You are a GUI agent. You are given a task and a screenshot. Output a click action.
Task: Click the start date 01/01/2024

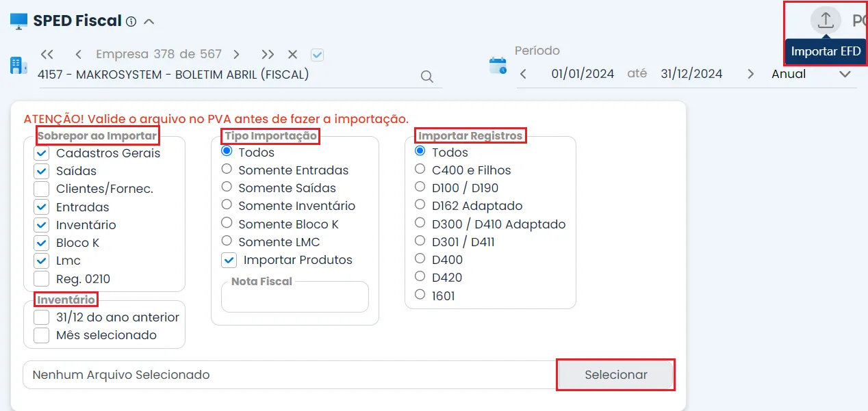coord(583,74)
